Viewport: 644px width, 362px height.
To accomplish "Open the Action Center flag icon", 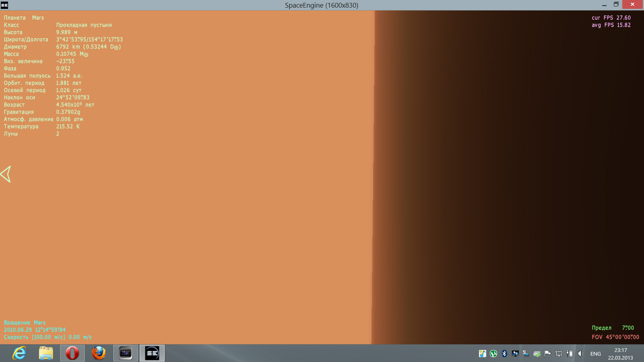I will pos(548,354).
